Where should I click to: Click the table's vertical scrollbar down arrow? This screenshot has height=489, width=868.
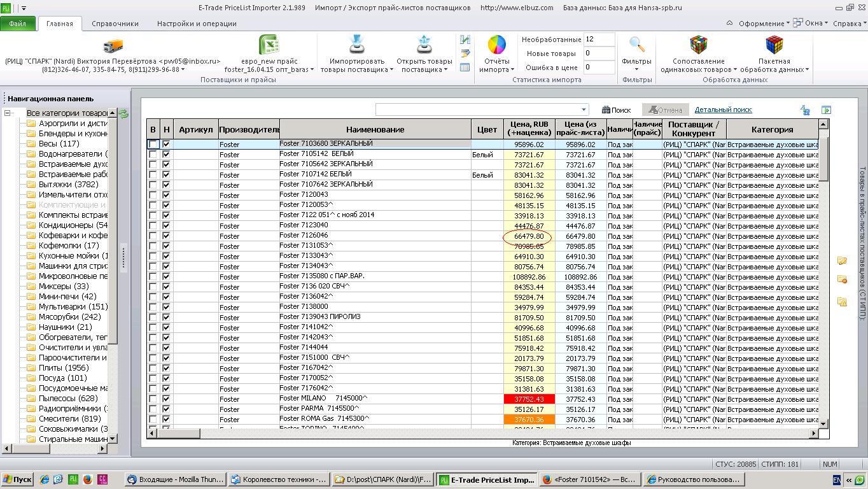tap(823, 423)
